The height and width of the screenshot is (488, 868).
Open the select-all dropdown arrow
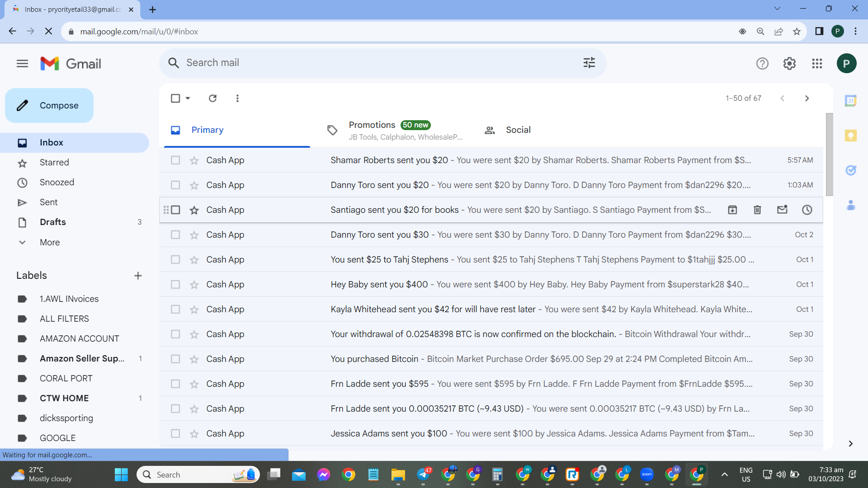pos(188,98)
